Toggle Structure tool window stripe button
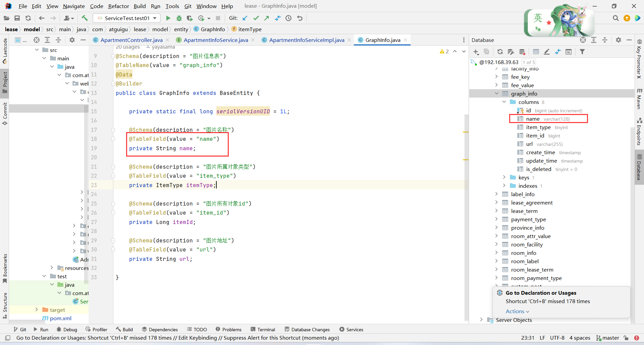Viewport: 644px width, 345px height. point(5,305)
